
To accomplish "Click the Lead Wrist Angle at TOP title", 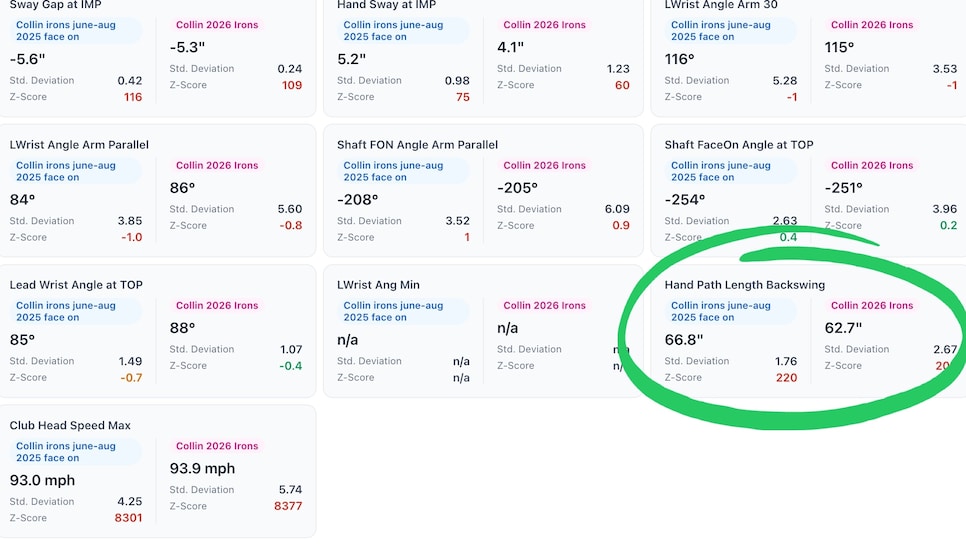I will click(76, 285).
